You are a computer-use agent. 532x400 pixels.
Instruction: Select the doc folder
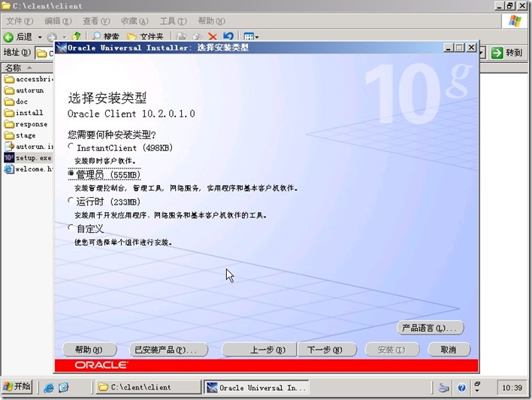pyautogui.click(x=16, y=102)
